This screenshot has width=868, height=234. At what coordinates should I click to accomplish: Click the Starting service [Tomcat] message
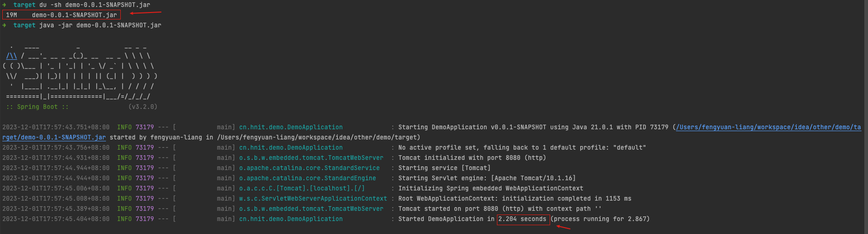tap(444, 168)
